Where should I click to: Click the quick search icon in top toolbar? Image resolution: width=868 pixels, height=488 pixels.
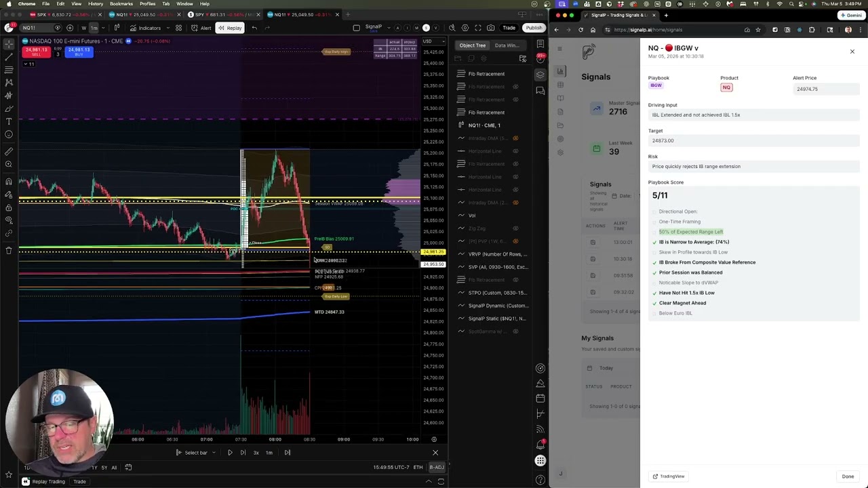pos(452,28)
